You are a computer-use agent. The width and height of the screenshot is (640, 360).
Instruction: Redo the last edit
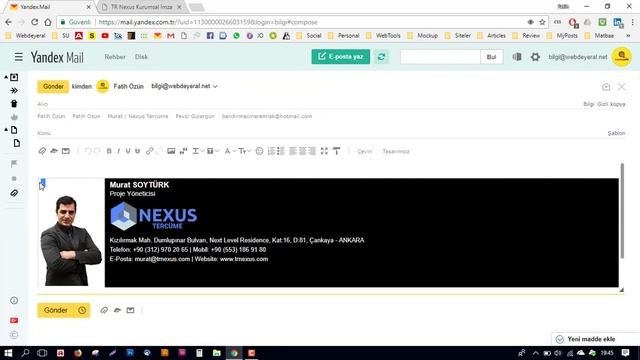pyautogui.click(x=97, y=151)
